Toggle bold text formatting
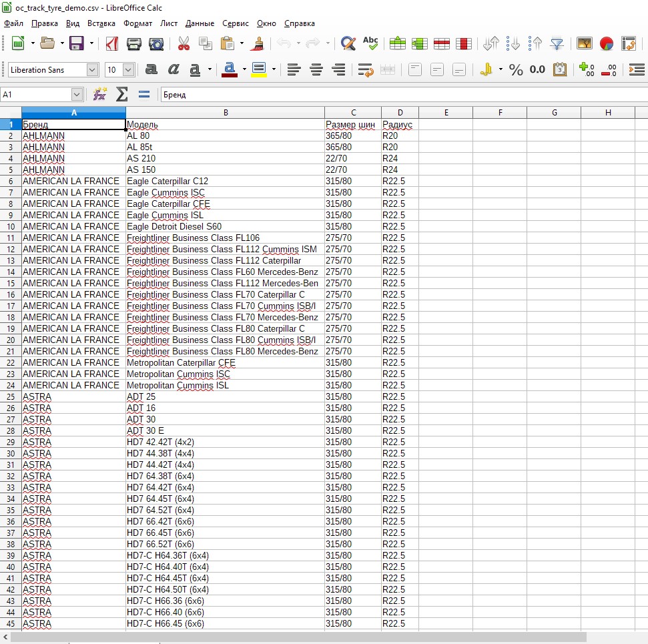This screenshot has width=648, height=644. (x=151, y=69)
